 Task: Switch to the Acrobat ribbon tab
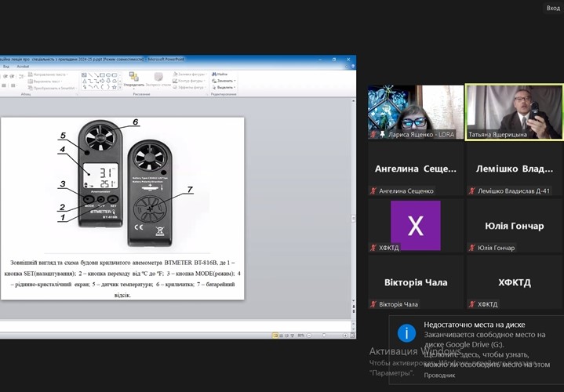pyautogui.click(x=24, y=67)
